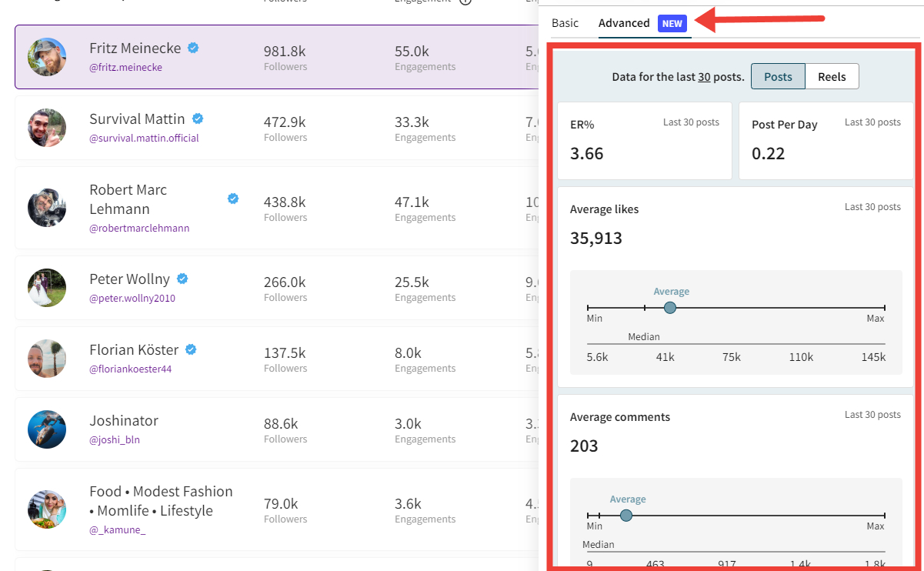Click Fritz Meinecke's verified badge
Image resolution: width=924 pixels, height=571 pixels.
[192, 48]
